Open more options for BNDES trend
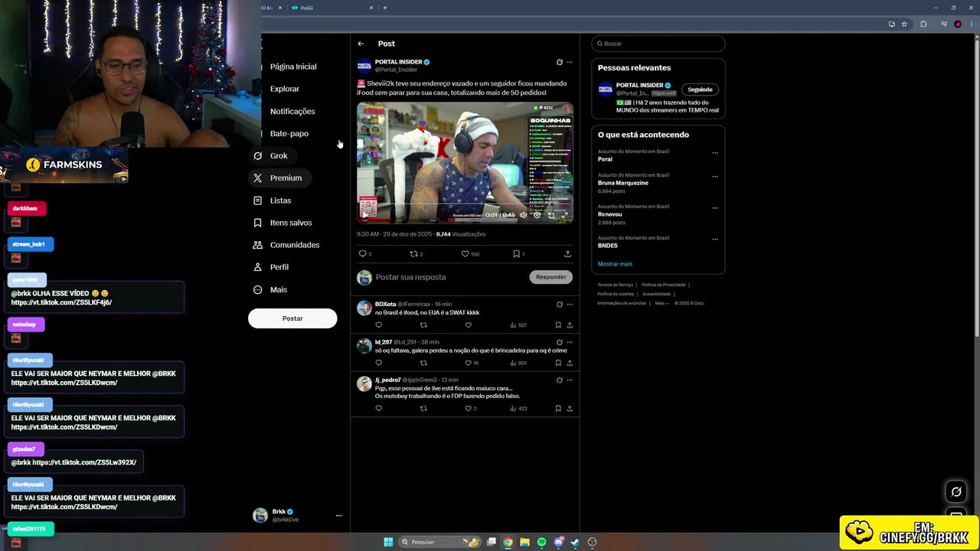980x551 pixels. [715, 239]
